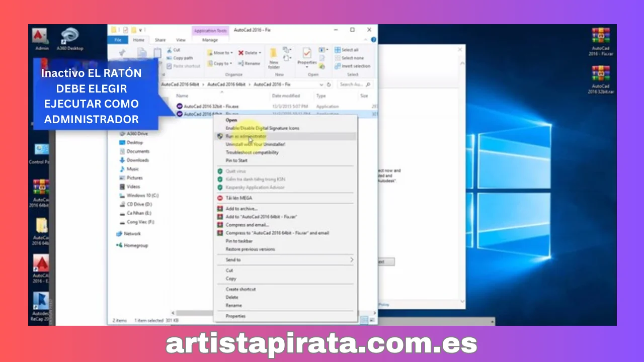Sort files by the Name column header

(182, 96)
